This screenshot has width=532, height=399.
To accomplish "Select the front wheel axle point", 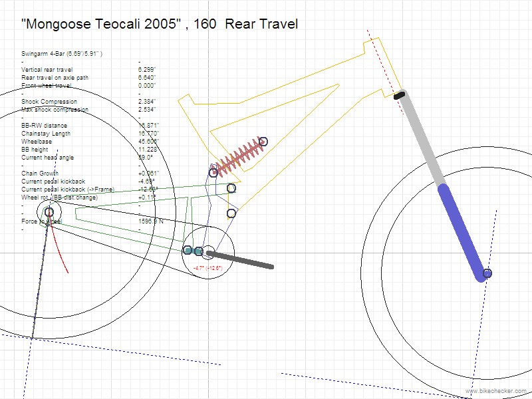I will tap(487, 273).
